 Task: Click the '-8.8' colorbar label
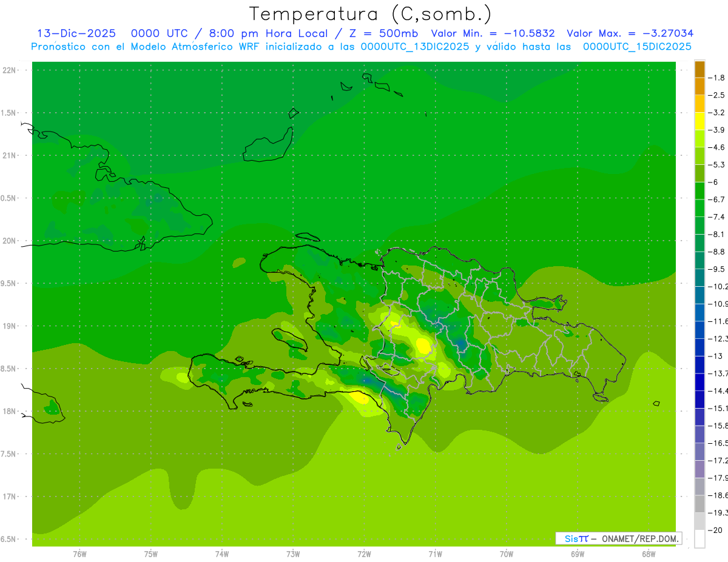(717, 252)
